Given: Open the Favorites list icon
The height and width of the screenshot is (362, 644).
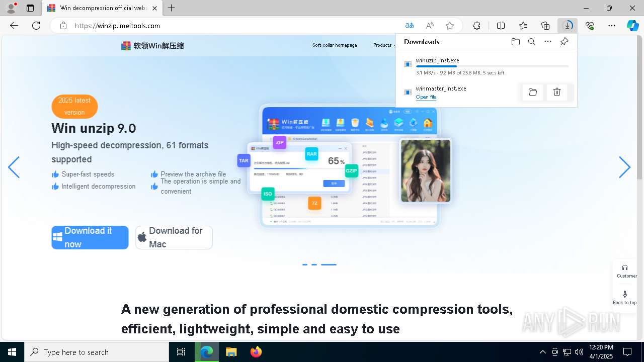Looking at the screenshot, I should point(523,26).
